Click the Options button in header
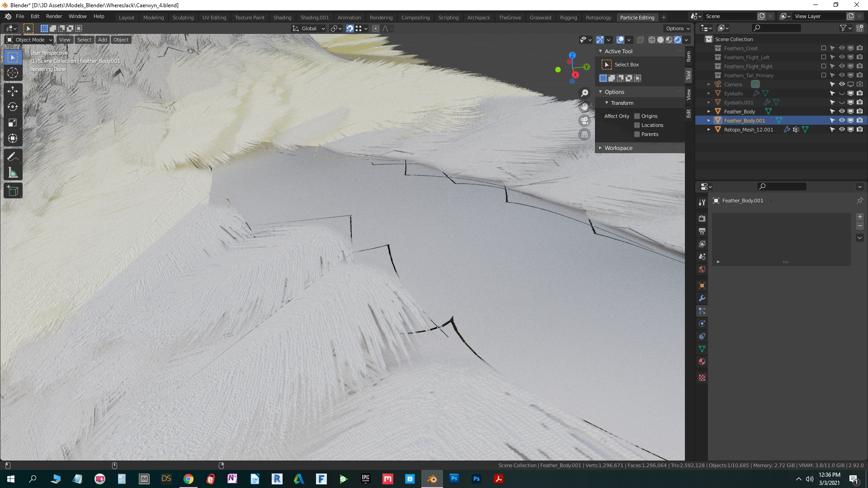This screenshot has width=868, height=488. (678, 28)
